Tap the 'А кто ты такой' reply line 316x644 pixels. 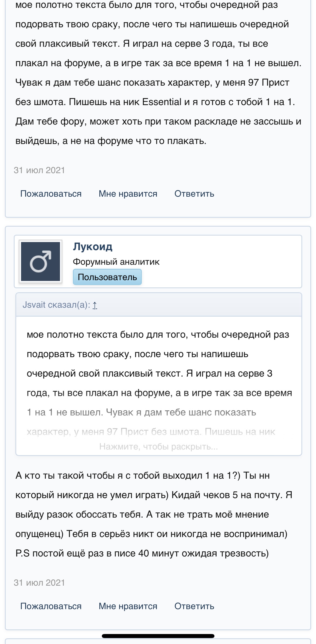point(142,475)
